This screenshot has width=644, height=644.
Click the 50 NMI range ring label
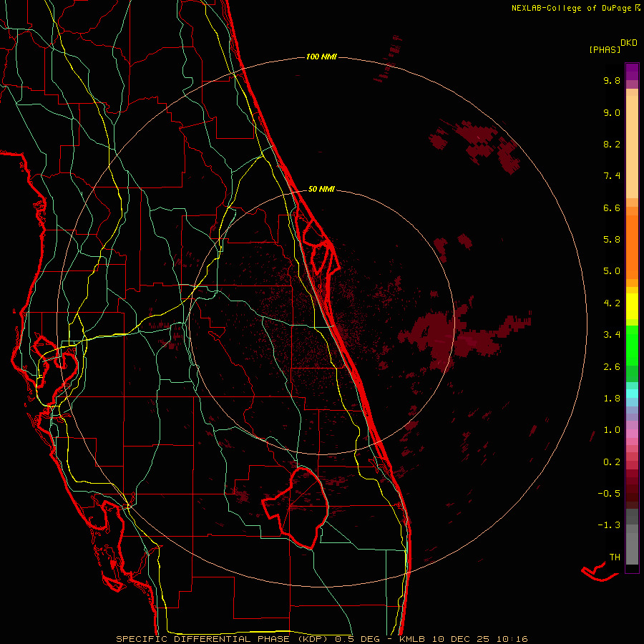coord(321,189)
